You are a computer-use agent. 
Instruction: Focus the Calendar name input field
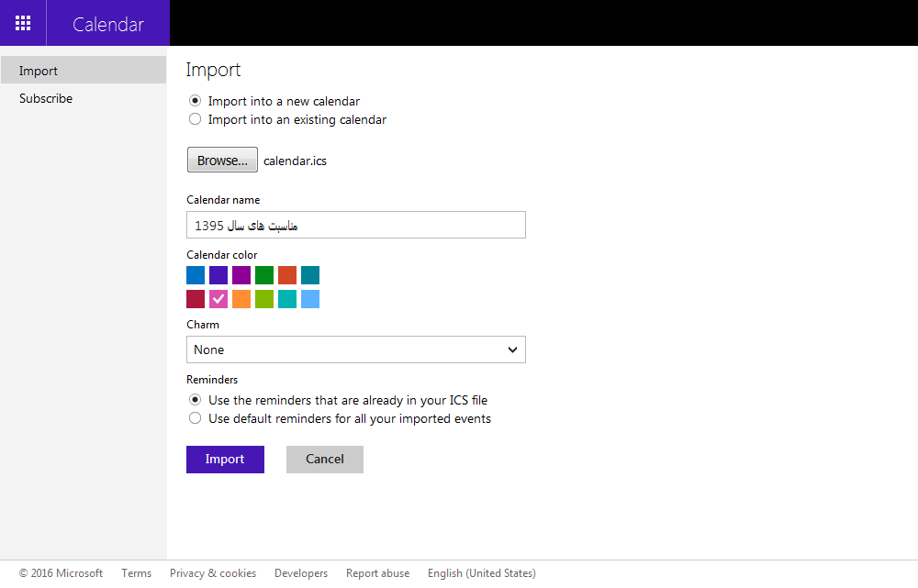point(356,225)
